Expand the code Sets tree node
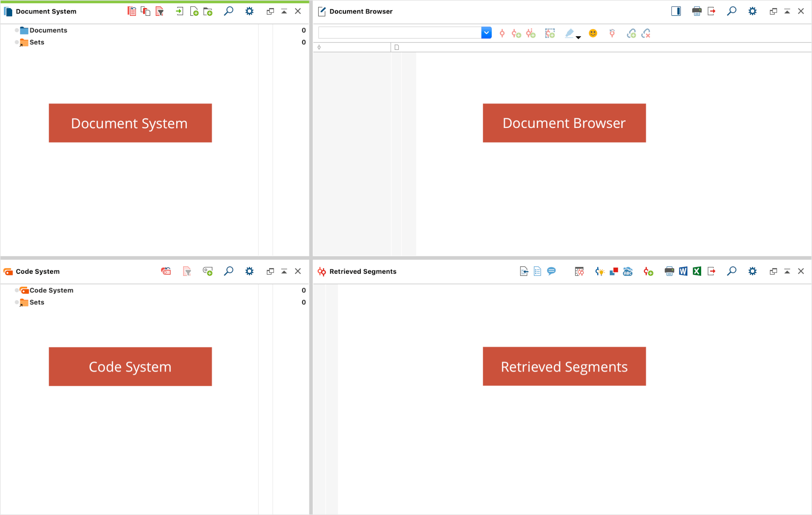Viewport: 812px width, 515px height. pyautogui.click(x=17, y=302)
